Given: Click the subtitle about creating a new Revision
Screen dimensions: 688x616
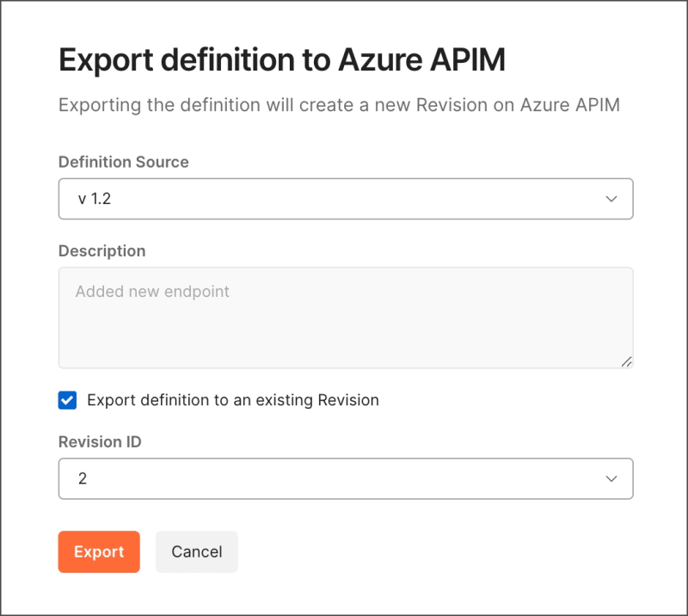Looking at the screenshot, I should [339, 105].
